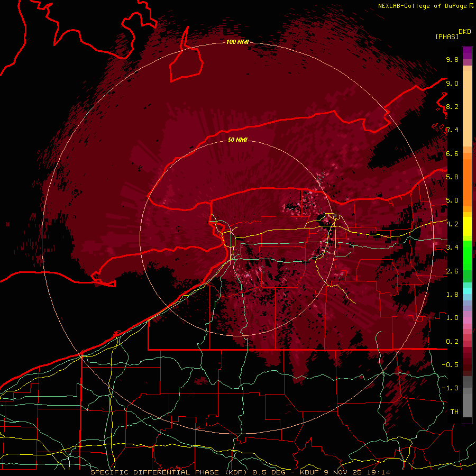Click the NEXLAB-College of DuPage watermark text
Viewport: 476px width, 476px height.
(x=423, y=6)
